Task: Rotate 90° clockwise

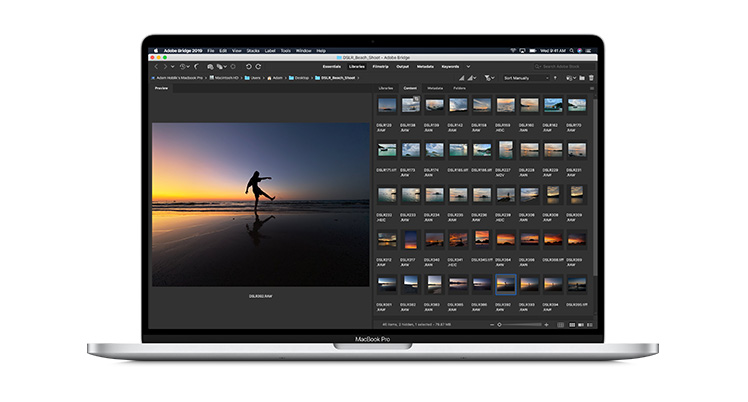Action: pos(258,67)
